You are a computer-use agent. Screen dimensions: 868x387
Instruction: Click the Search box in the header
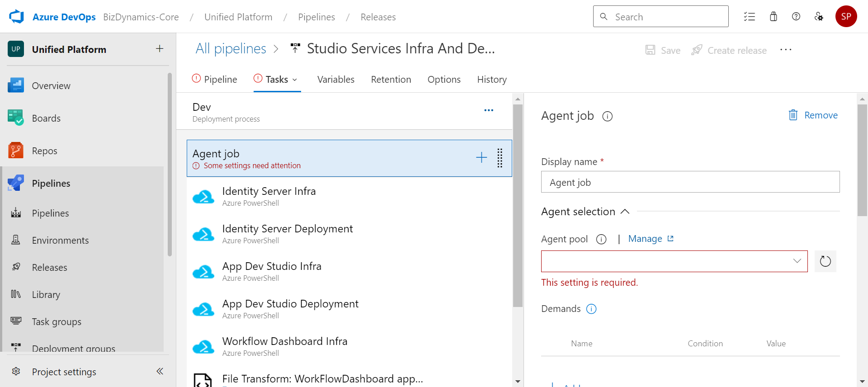(661, 16)
